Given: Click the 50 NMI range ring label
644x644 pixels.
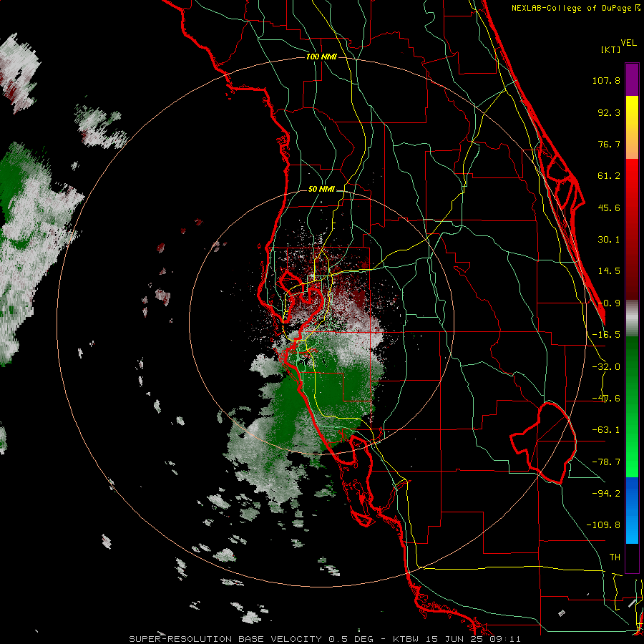Looking at the screenshot, I should pyautogui.click(x=321, y=189).
